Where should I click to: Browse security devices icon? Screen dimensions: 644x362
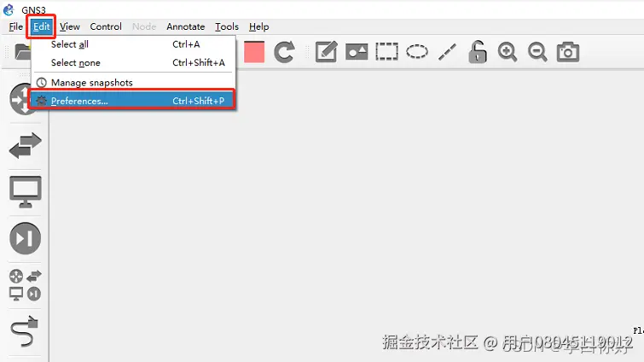click(25, 238)
